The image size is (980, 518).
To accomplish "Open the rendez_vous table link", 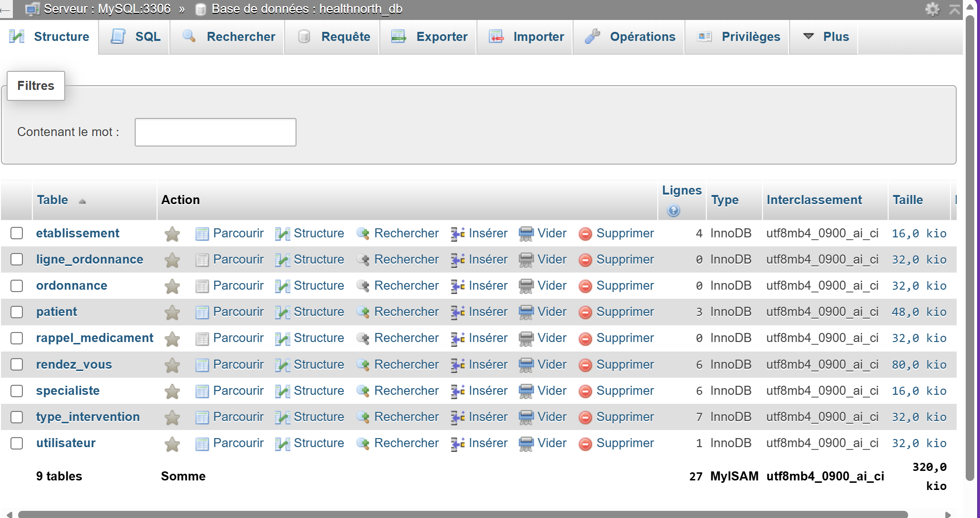I will click(x=74, y=365).
